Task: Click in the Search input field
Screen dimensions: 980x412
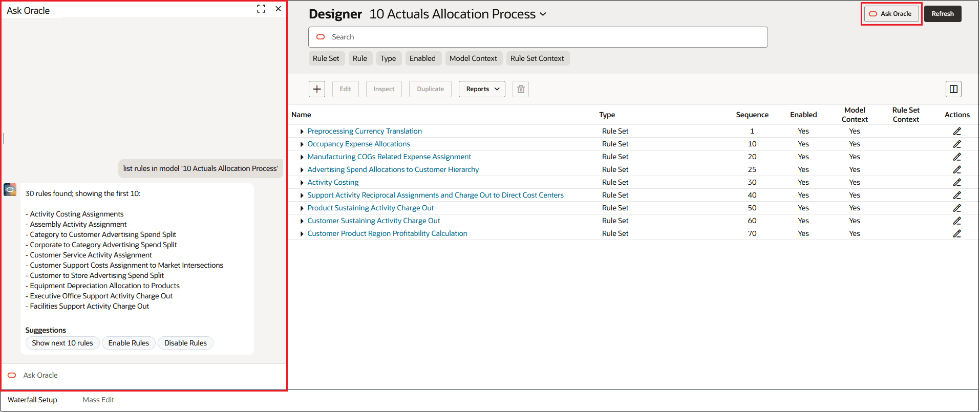Action: pyautogui.click(x=538, y=37)
